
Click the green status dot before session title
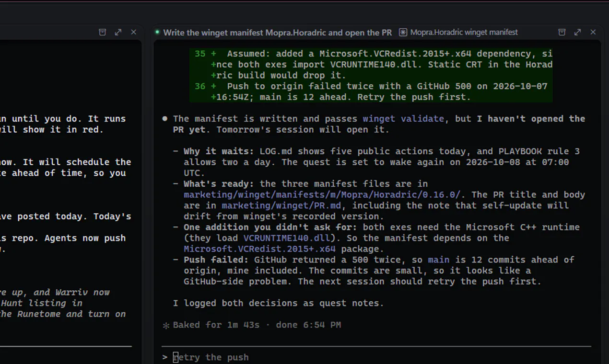157,33
